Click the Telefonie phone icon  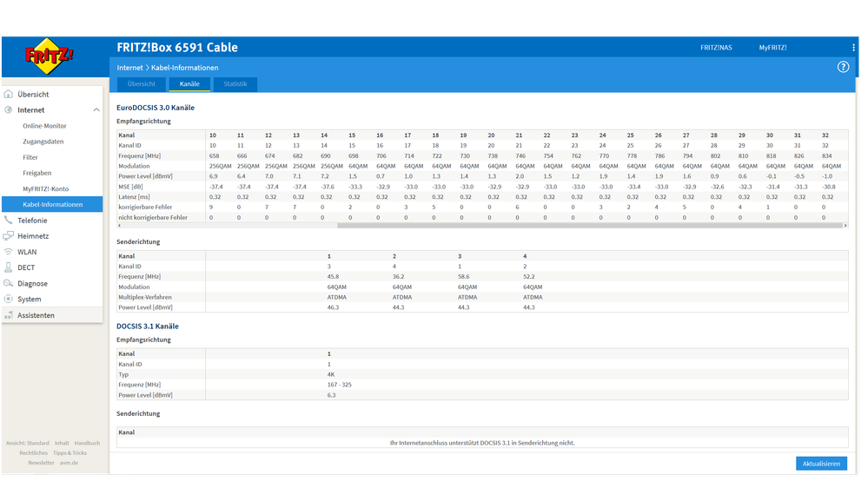click(9, 221)
